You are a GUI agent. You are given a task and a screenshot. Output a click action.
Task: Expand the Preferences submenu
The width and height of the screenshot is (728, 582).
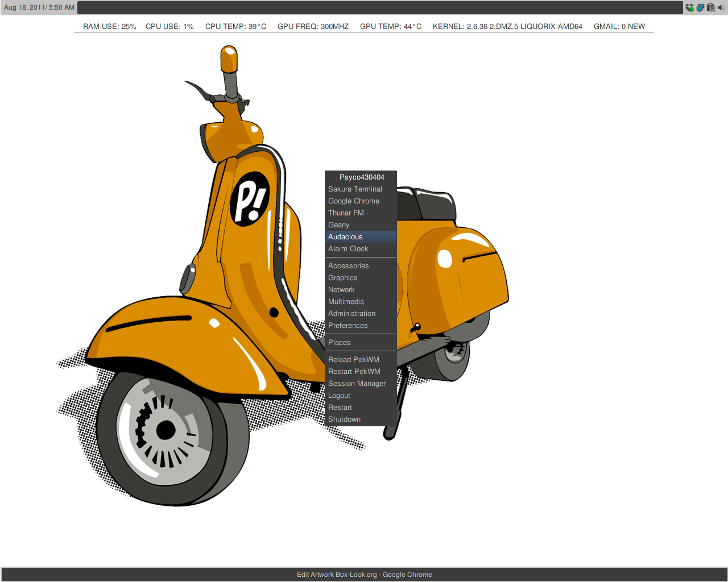click(361, 326)
